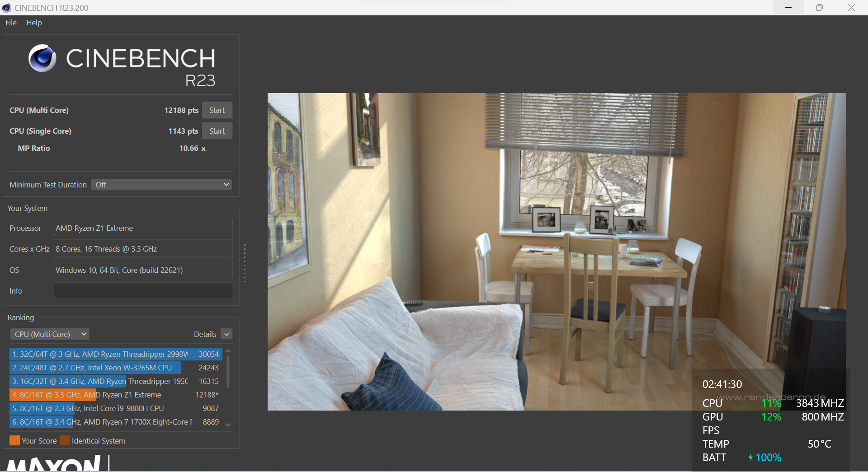
Task: Click the overlay battery 100% reading
Action: click(x=769, y=458)
